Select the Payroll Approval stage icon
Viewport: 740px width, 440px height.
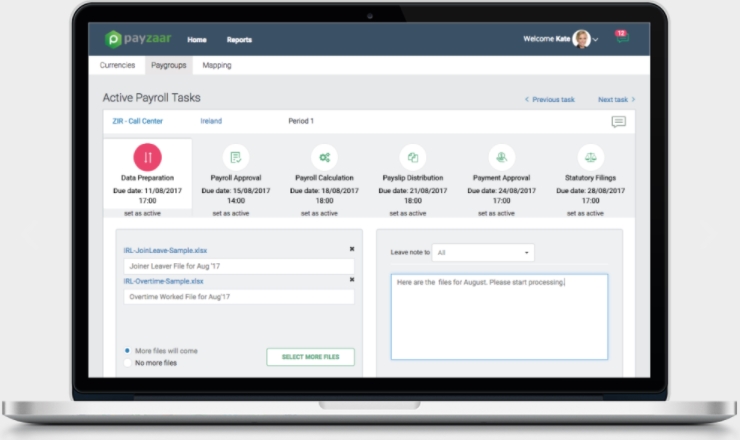235,157
